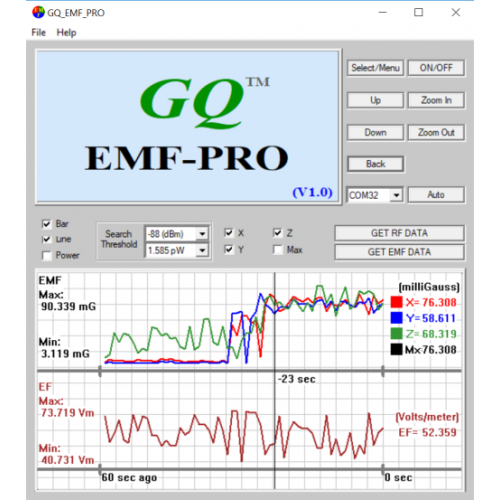Enable the Max checkbox
Viewport: 500px width, 500px height.
(277, 250)
